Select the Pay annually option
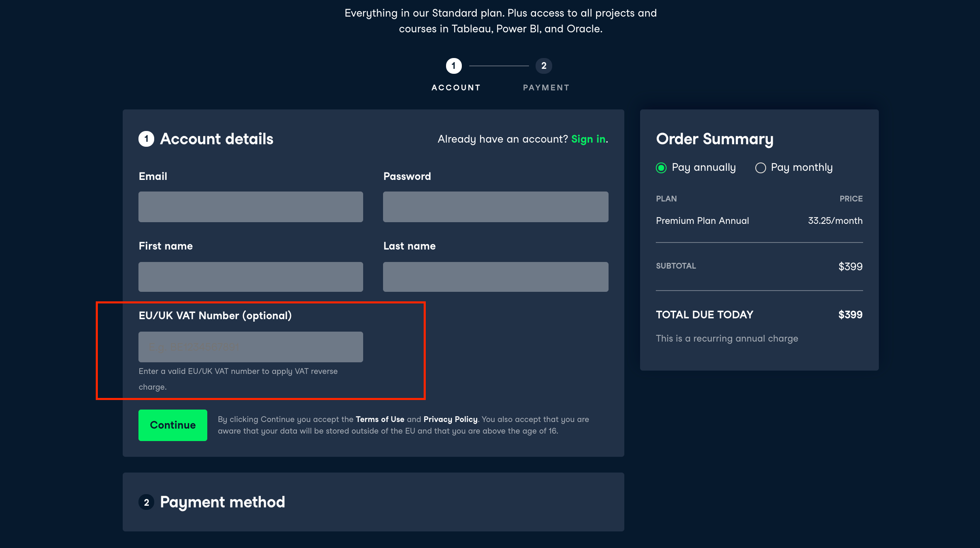 [662, 167]
